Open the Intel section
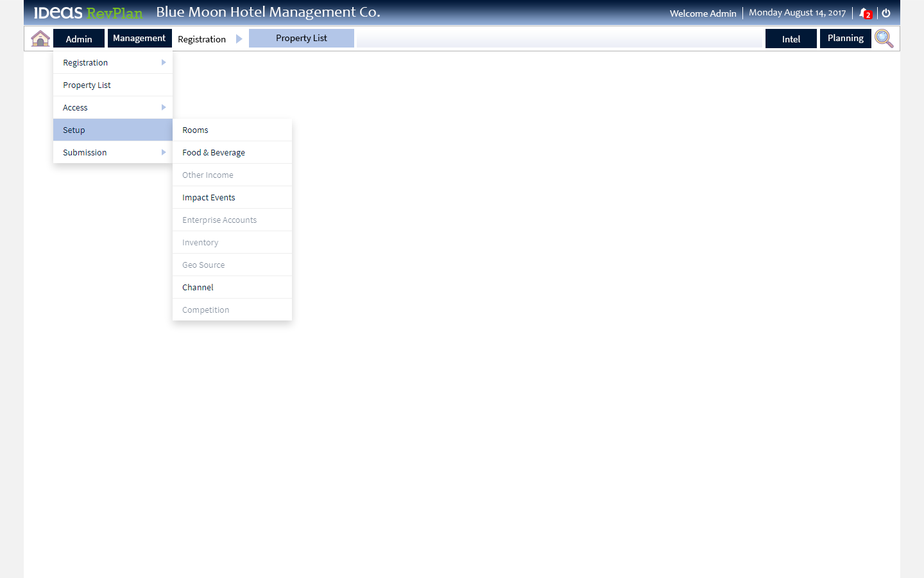The width and height of the screenshot is (924, 578). pos(791,38)
